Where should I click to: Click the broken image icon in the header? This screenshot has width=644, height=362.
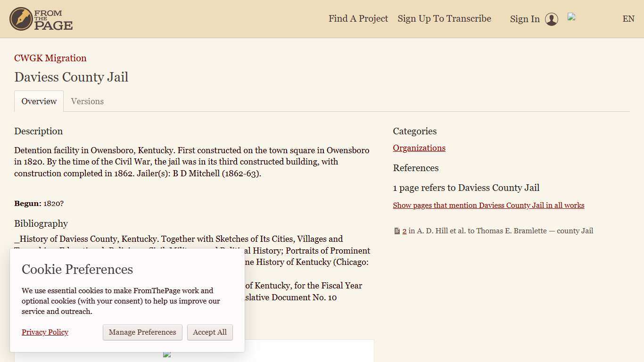[x=571, y=16]
